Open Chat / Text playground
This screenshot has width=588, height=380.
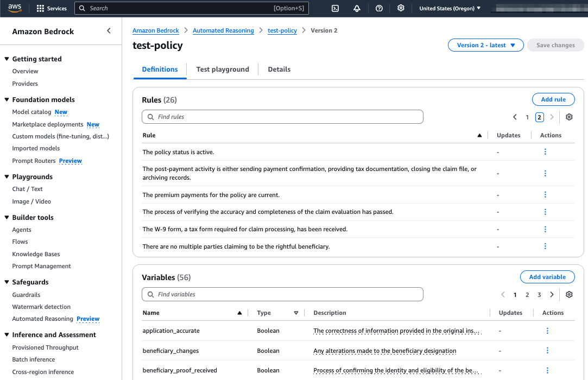pyautogui.click(x=27, y=189)
